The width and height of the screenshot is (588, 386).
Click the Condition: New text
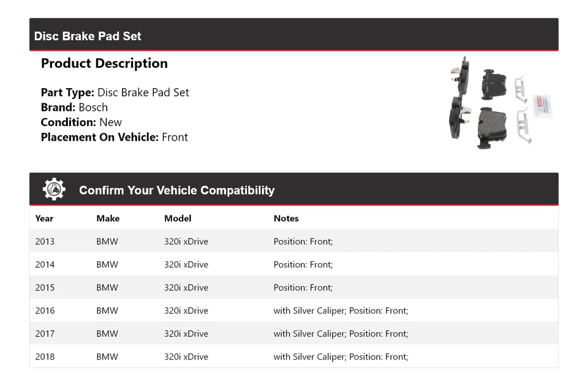81,122
